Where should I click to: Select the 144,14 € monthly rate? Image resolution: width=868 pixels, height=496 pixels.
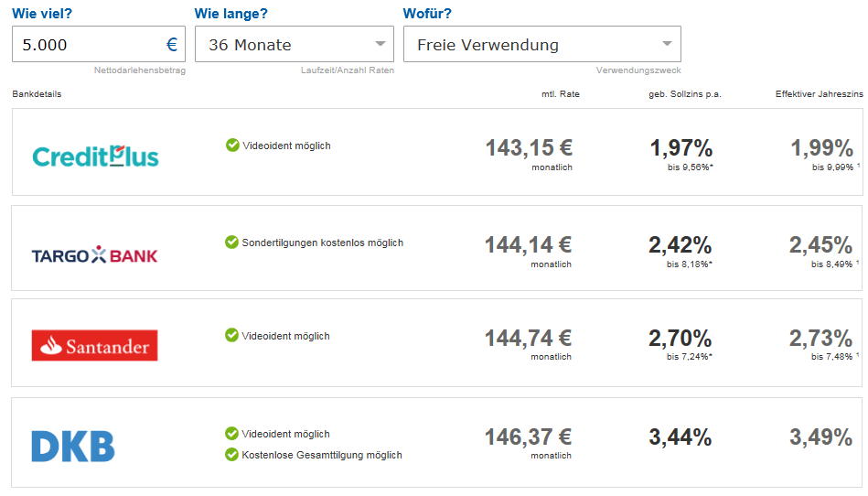tap(528, 244)
